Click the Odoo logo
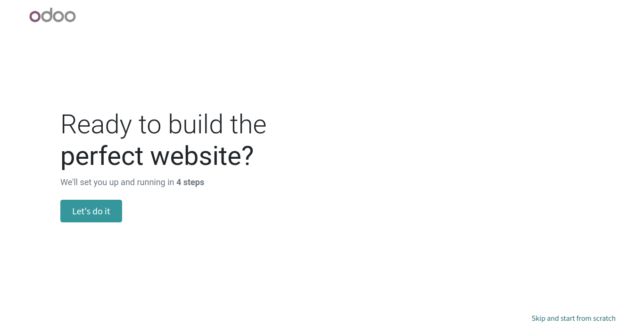The width and height of the screenshot is (644, 334). coord(52,15)
